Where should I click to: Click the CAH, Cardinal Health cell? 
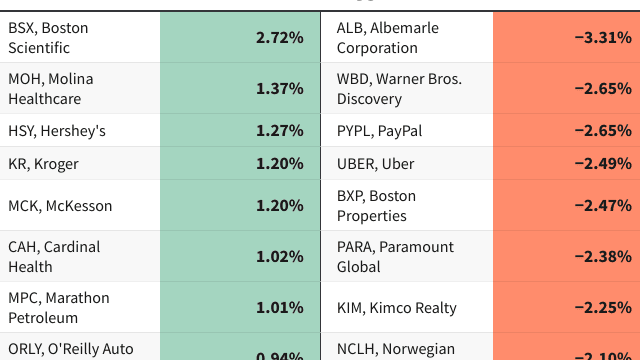[x=80, y=256]
